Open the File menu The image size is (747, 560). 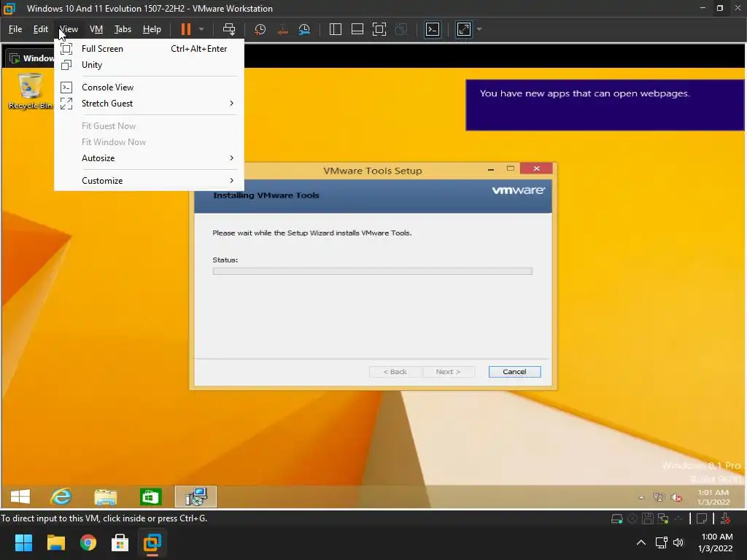pyautogui.click(x=15, y=29)
